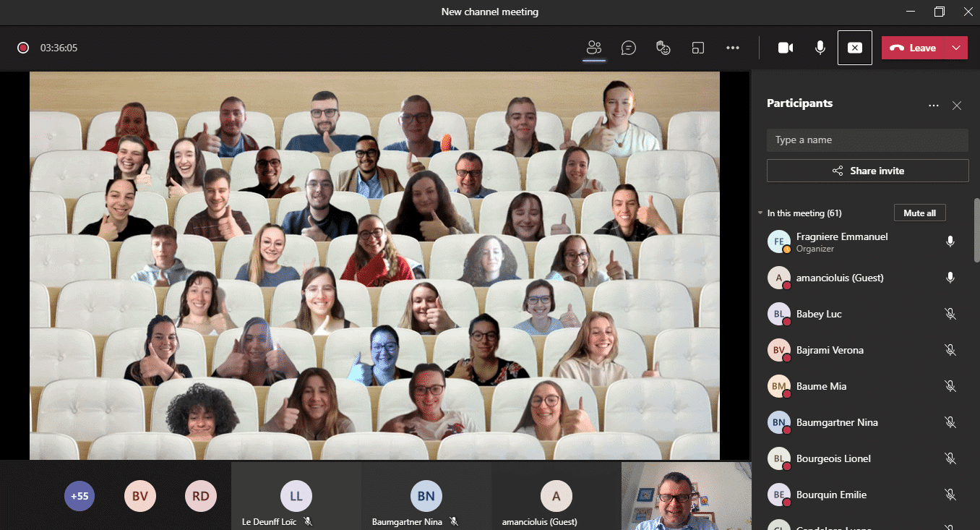The width and height of the screenshot is (980, 530).
Task: Toggle the camera on or off
Action: click(x=785, y=48)
